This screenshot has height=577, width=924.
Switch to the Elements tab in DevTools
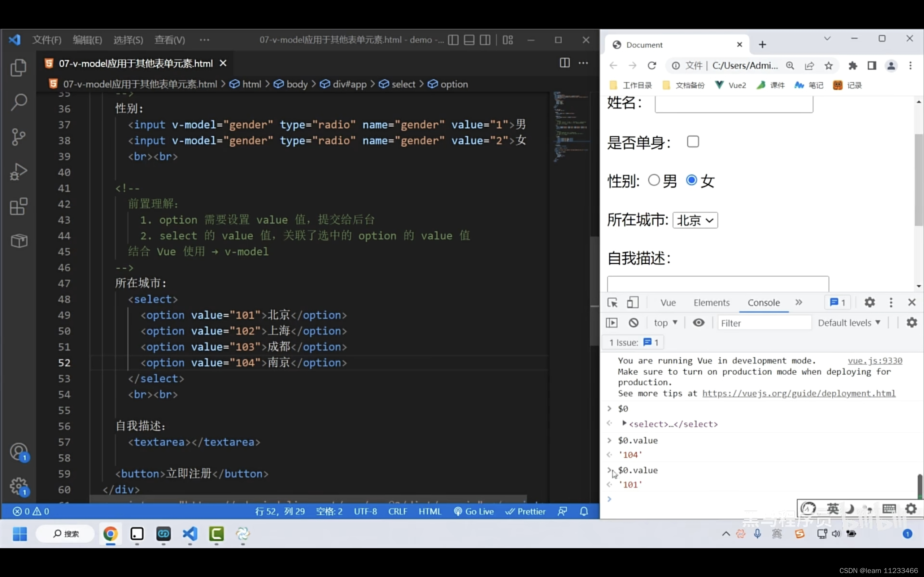point(711,303)
